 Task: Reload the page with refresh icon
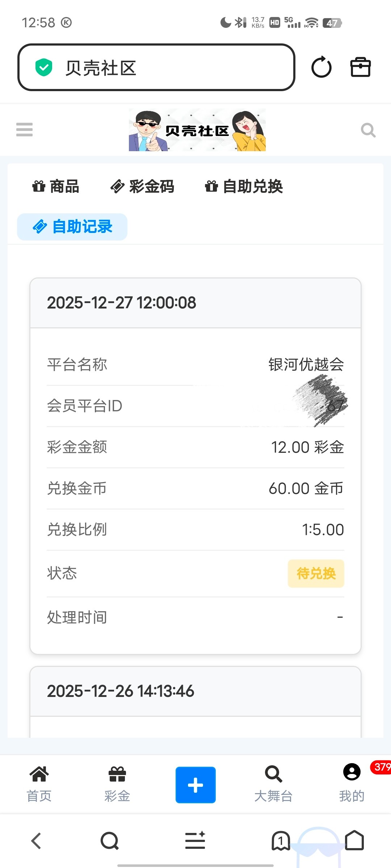coord(321,67)
